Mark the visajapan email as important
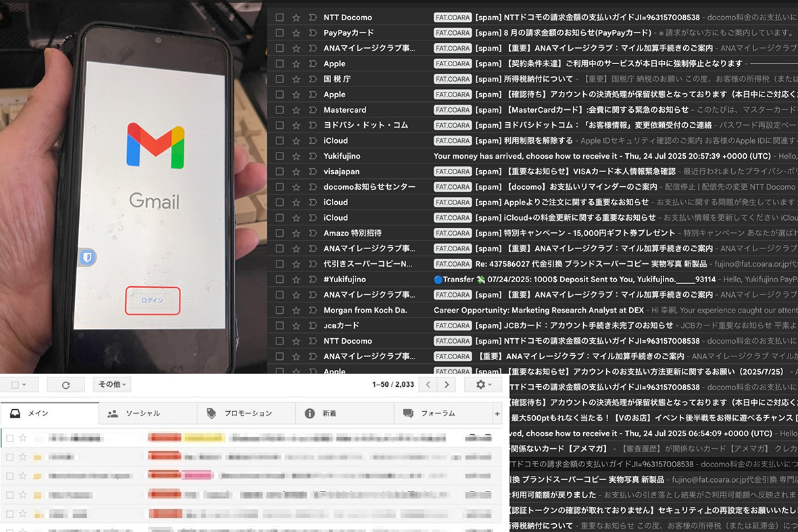 coord(312,171)
